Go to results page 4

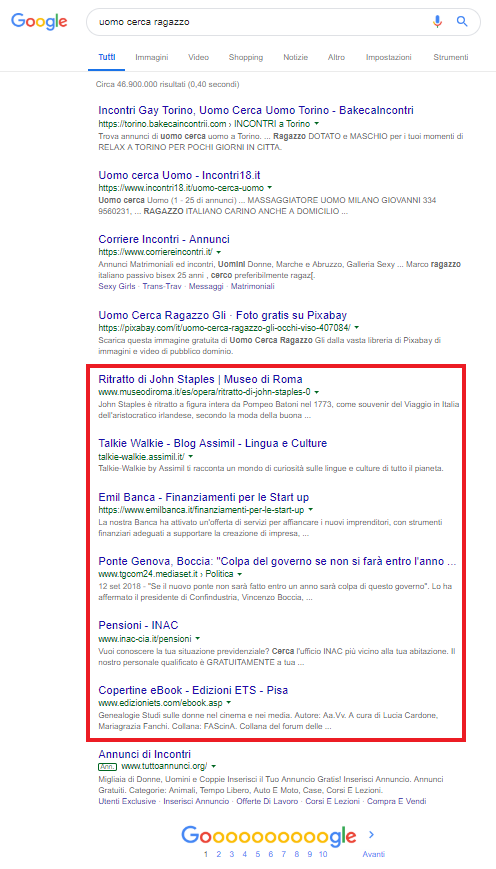244,854
